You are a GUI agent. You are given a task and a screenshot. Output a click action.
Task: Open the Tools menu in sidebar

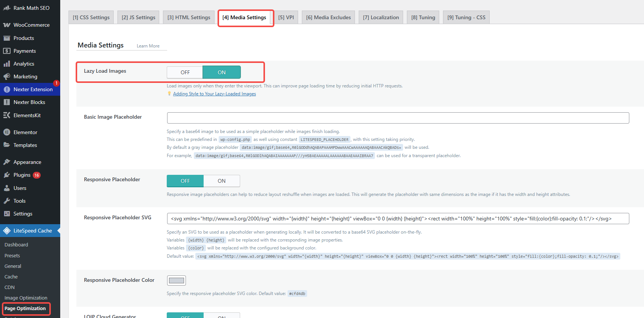20,201
